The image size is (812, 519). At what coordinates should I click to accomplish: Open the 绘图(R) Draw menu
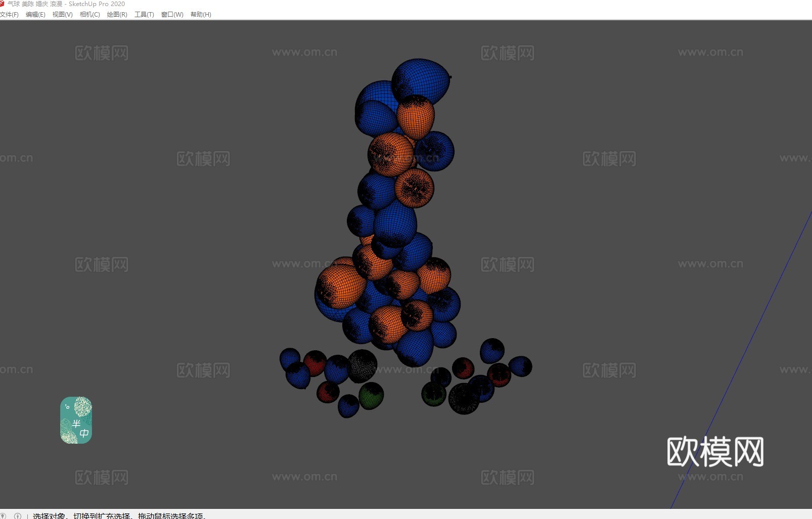(x=117, y=15)
